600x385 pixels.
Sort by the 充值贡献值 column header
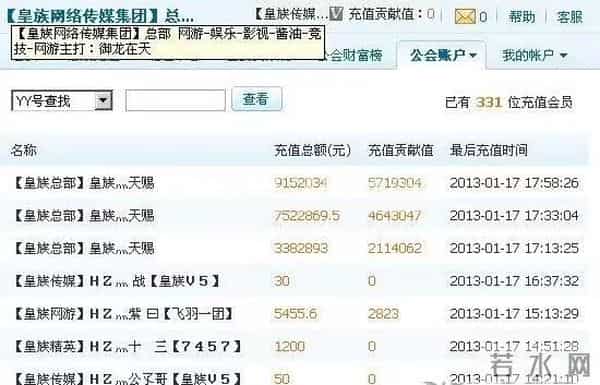(400, 150)
